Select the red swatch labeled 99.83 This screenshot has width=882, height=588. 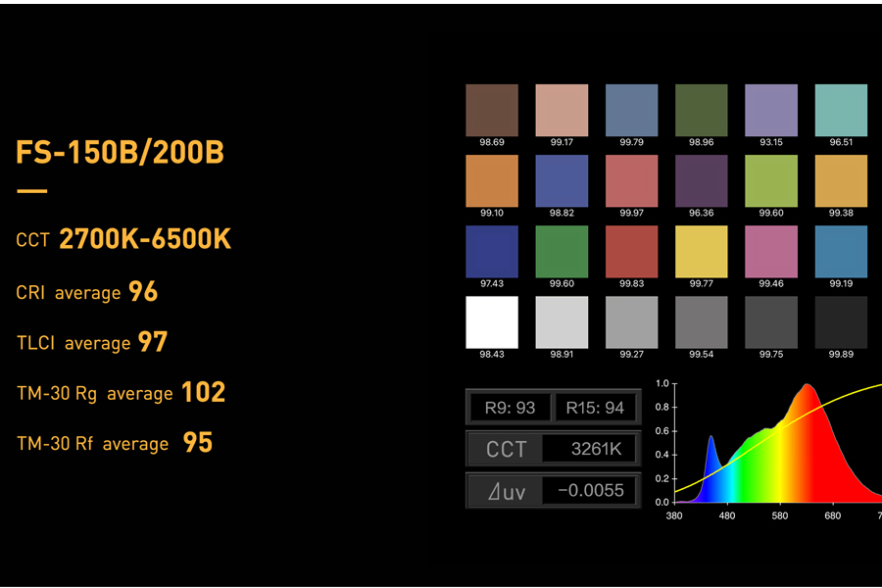[x=631, y=251]
